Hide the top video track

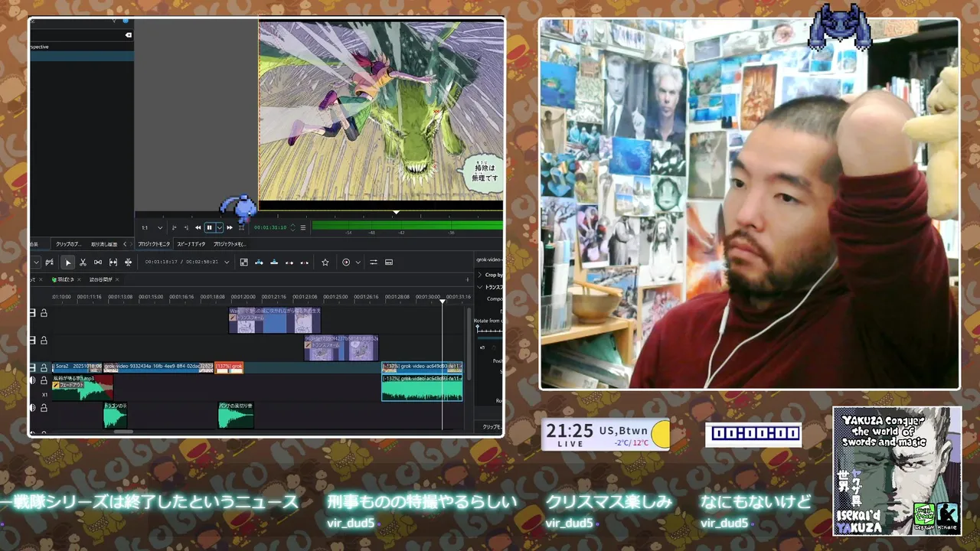tap(33, 313)
